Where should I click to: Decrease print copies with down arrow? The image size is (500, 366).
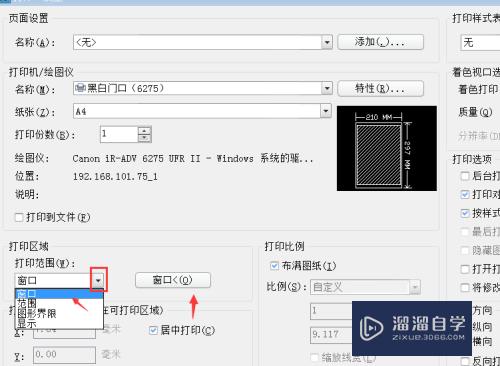tap(144, 138)
